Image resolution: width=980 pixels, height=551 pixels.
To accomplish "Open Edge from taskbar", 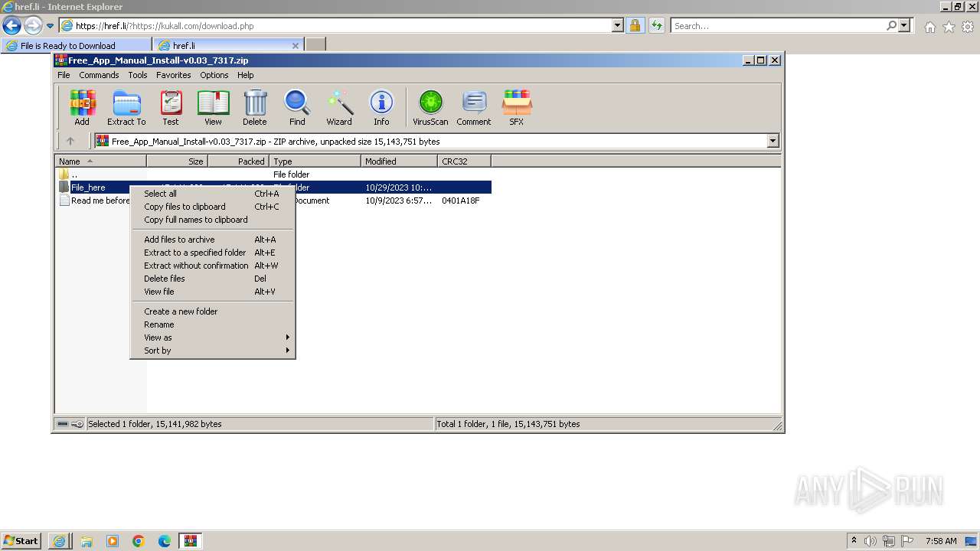I will pos(164,541).
